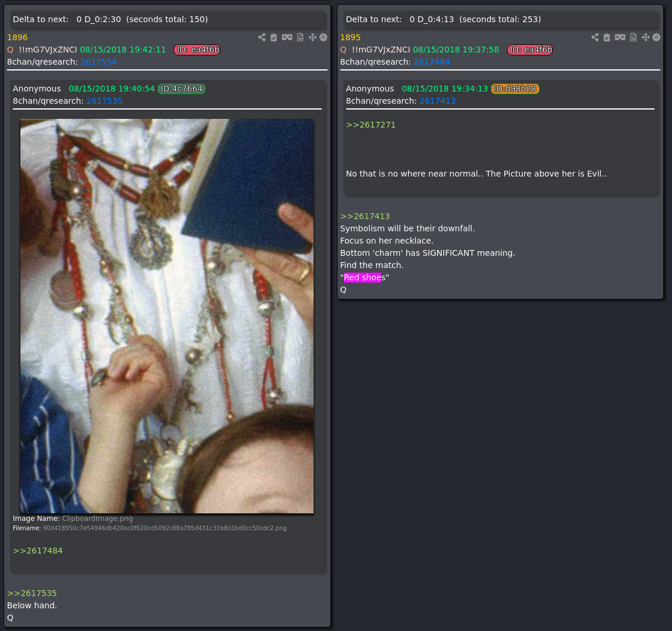Click timestamp 08/15/2018 19:34:13

click(445, 89)
